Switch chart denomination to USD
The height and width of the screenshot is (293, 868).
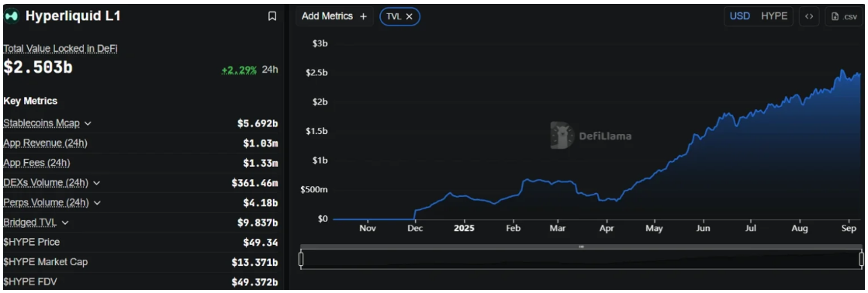tap(739, 16)
